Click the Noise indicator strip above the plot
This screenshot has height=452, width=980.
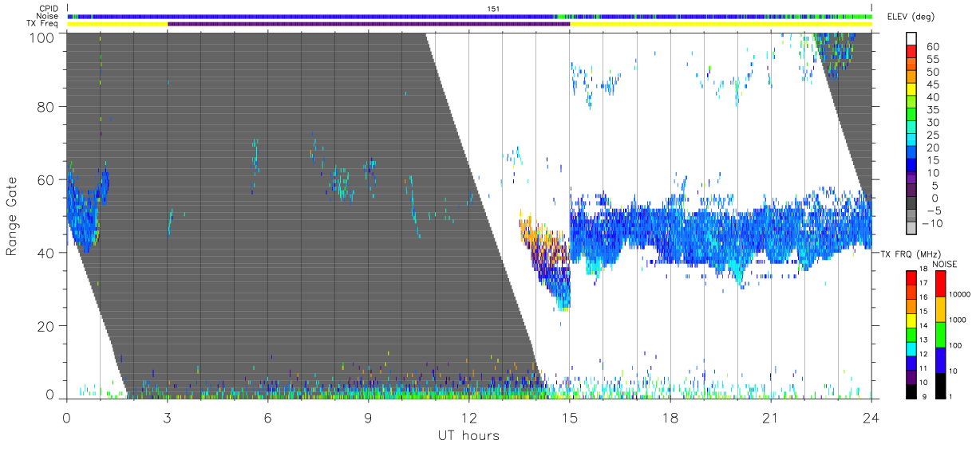[x=469, y=16]
